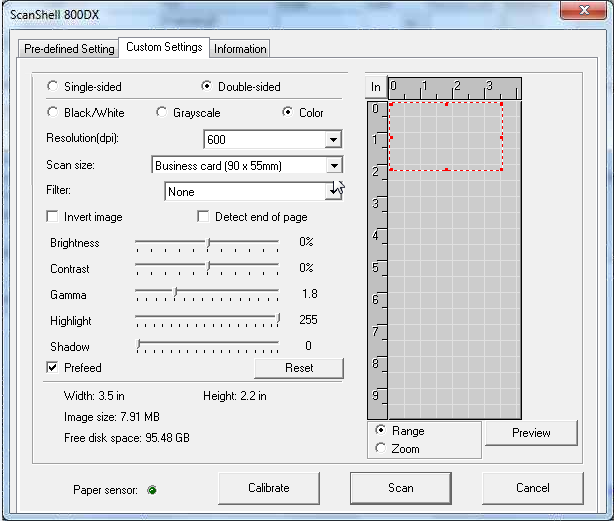614x521 pixels.
Task: Click the Gamma slider thumb
Action: click(176, 292)
